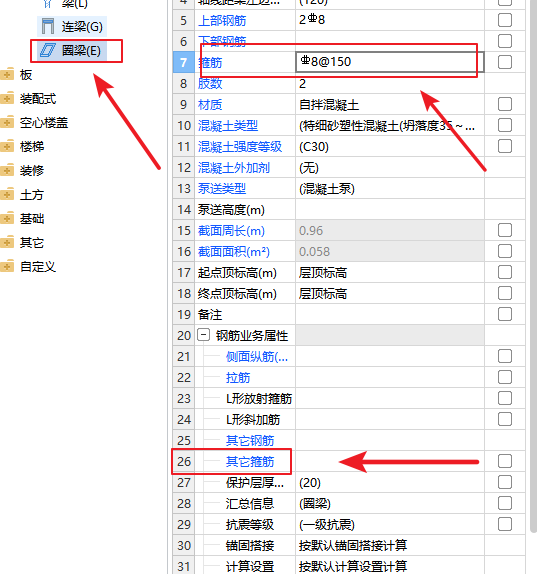Open the 楼梯 folder icon
This screenshot has height=574, width=537.
[x=7, y=146]
